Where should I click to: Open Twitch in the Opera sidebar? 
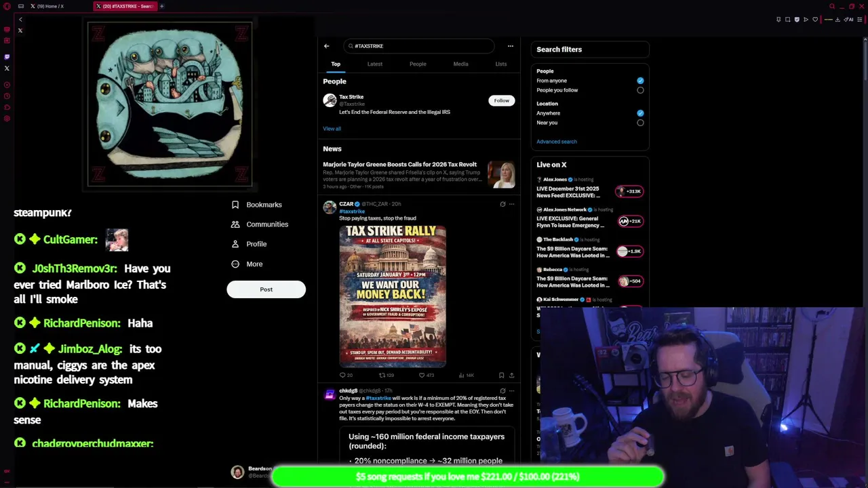tap(7, 57)
